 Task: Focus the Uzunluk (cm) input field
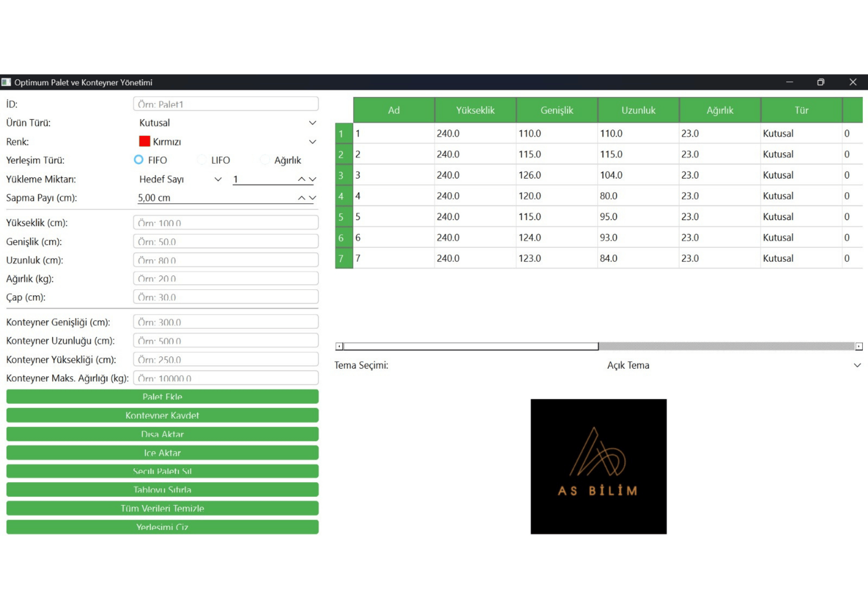[226, 260]
